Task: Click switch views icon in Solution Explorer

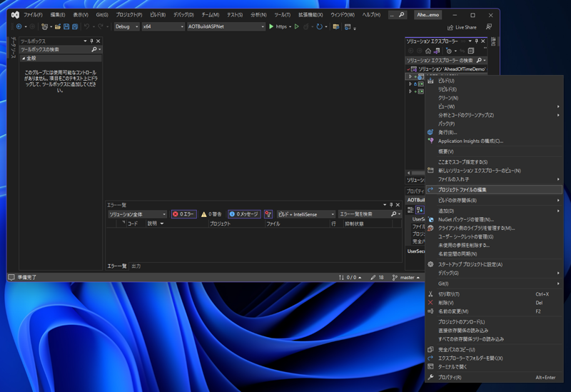Action: coord(437,51)
